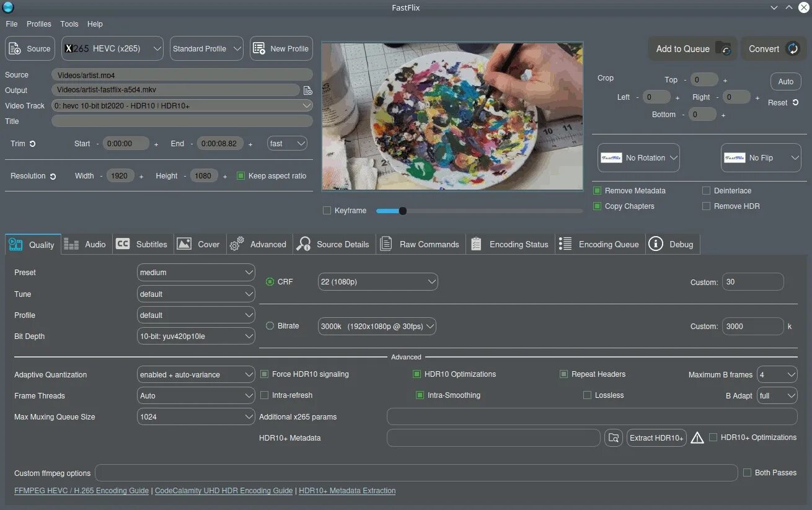Open the HEVC (x265) encoder dropdown
This screenshot has height=510, width=812.
(112, 48)
